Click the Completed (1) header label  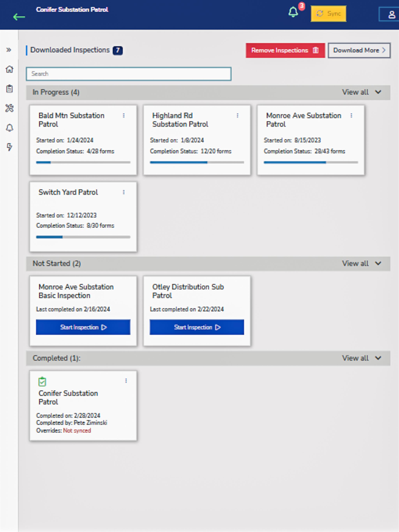(56, 358)
